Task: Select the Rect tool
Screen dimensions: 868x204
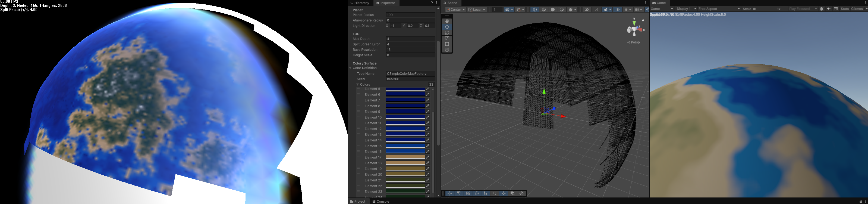Action: click(x=447, y=44)
